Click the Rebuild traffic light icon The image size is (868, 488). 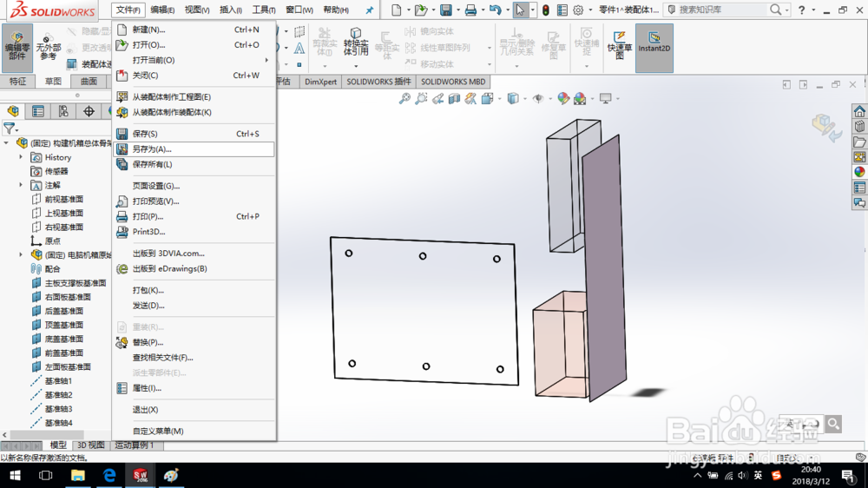pyautogui.click(x=546, y=10)
